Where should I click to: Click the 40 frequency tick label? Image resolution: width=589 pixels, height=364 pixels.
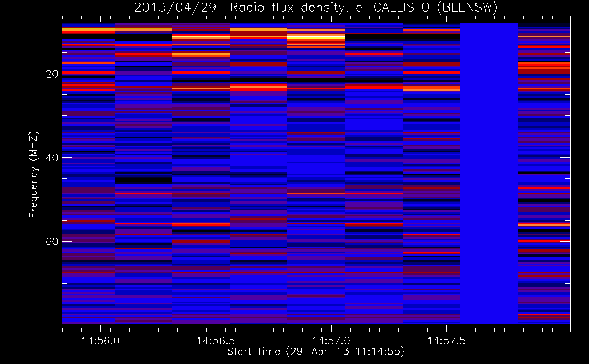coord(52,158)
